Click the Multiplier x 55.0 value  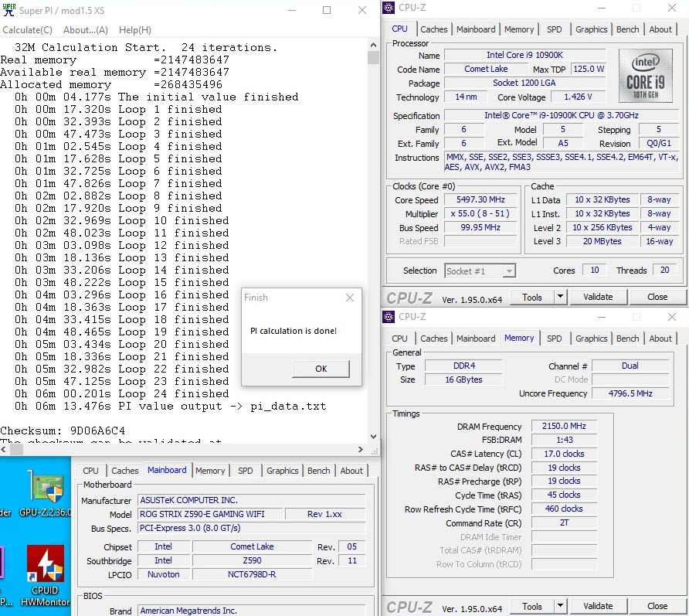(480, 213)
